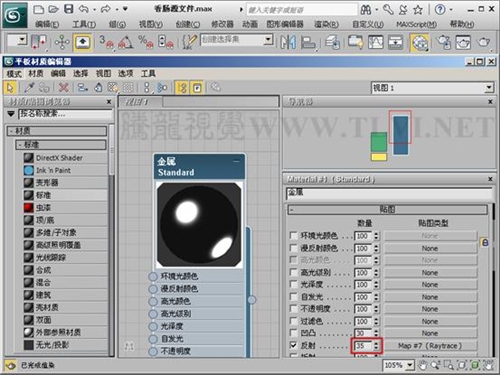Click zoom region tool in bottom bar
This screenshot has width=500, height=375.
click(448, 365)
